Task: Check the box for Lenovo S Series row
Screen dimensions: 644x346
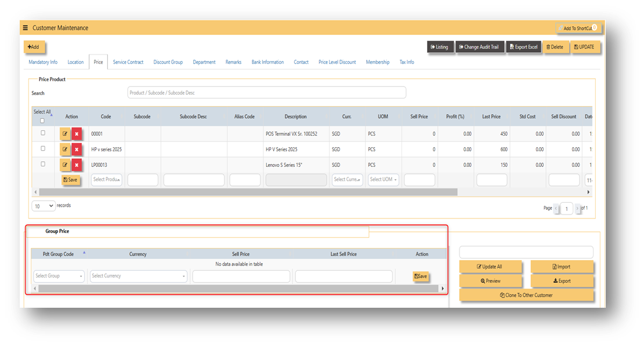Action: (x=43, y=164)
